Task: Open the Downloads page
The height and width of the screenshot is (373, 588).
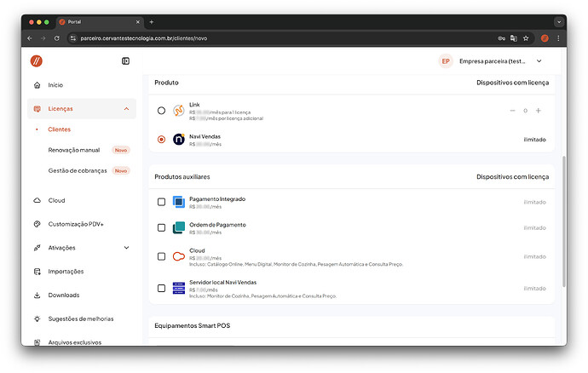Action: point(63,296)
